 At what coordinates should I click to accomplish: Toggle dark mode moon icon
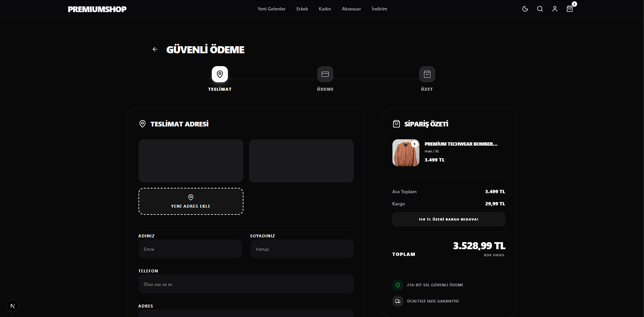click(x=525, y=9)
